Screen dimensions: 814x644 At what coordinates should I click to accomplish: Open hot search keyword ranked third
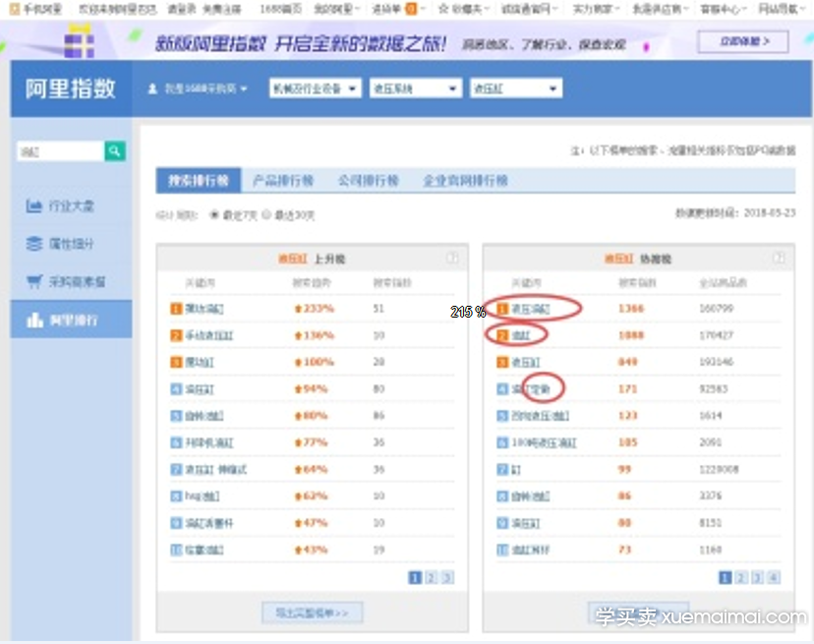point(525,362)
